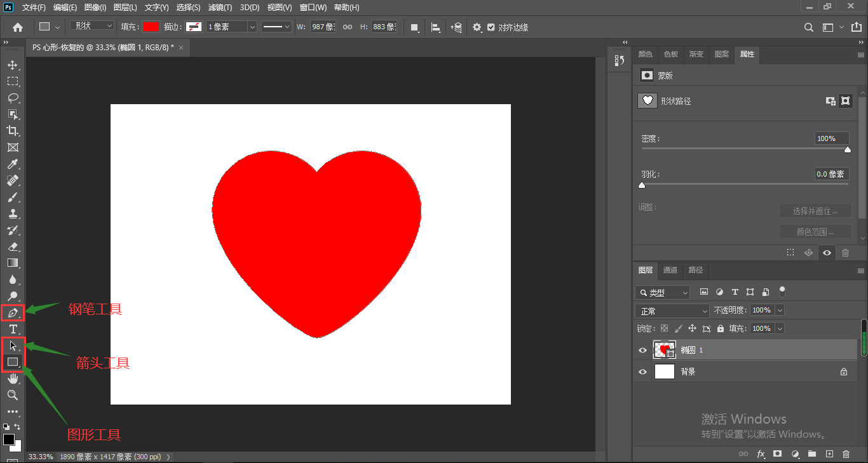Open tool preset picker dropdown arrow
Screen dimensions: 868x463
click(58, 27)
